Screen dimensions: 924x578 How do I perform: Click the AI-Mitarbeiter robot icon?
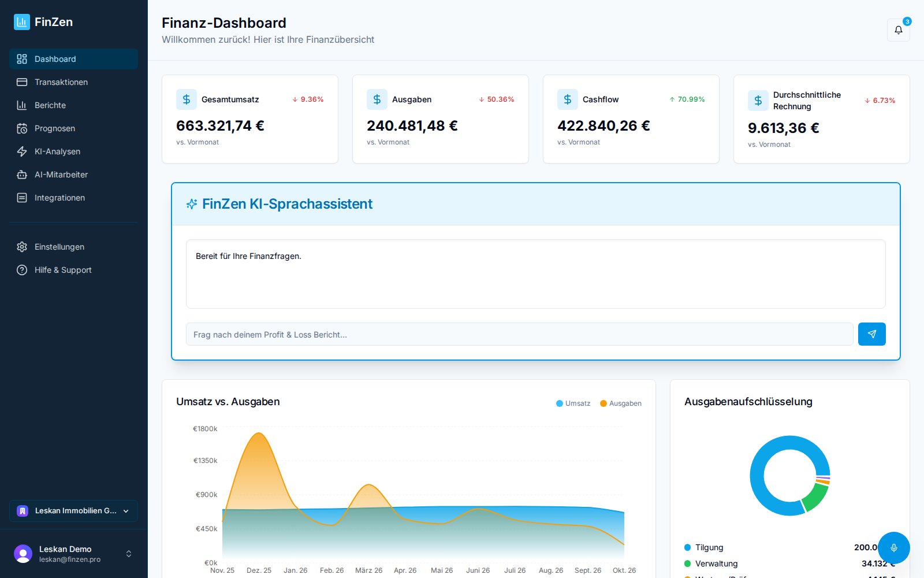(x=22, y=175)
